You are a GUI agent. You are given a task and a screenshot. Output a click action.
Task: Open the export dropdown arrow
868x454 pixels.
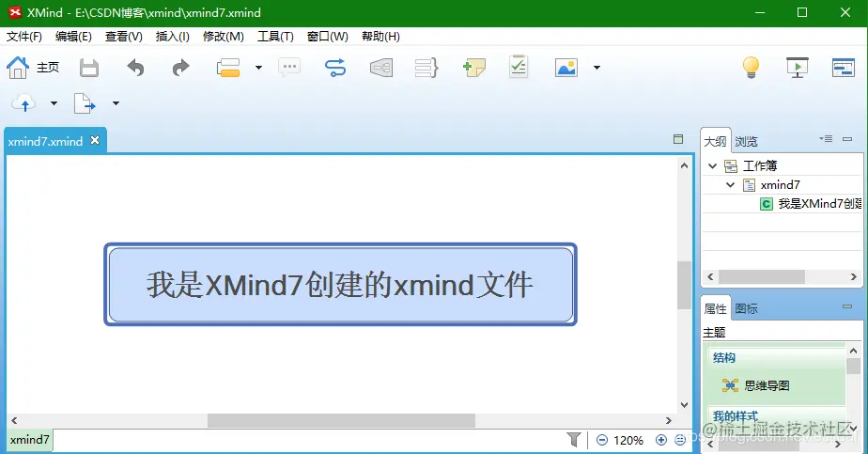click(x=116, y=103)
